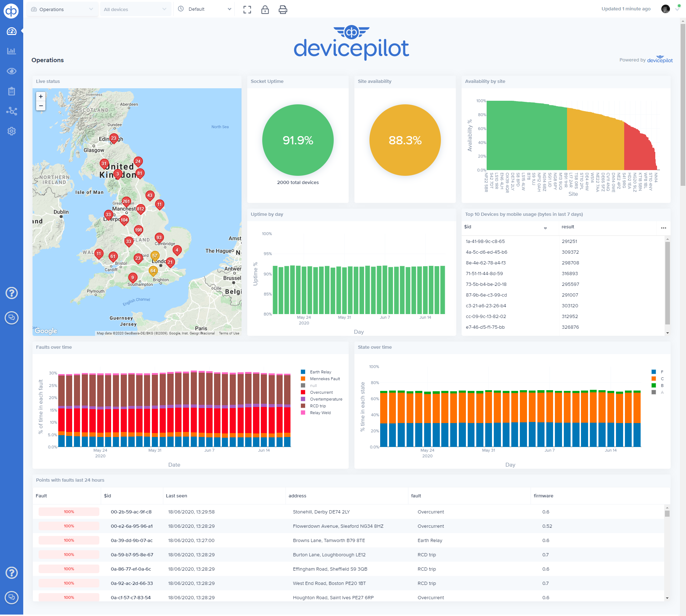The height and width of the screenshot is (616, 686).
Task: Toggle state C in state legend
Action: tap(657, 379)
